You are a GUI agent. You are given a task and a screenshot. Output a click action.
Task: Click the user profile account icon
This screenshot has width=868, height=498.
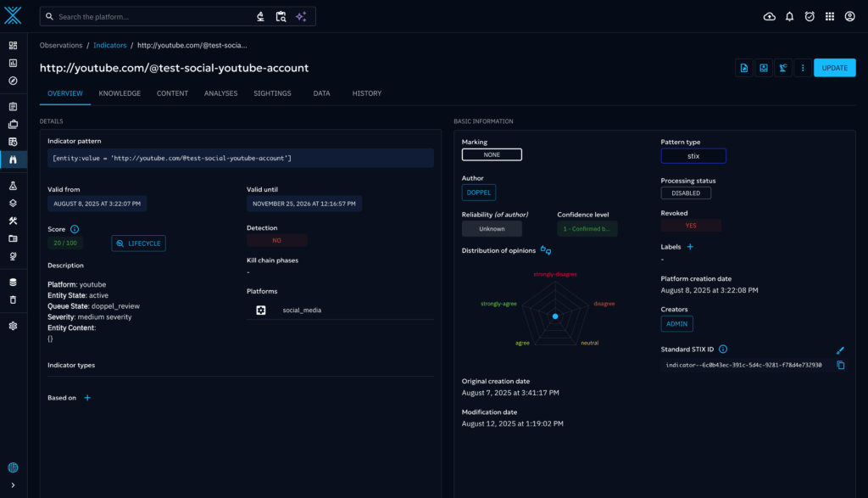click(x=849, y=16)
